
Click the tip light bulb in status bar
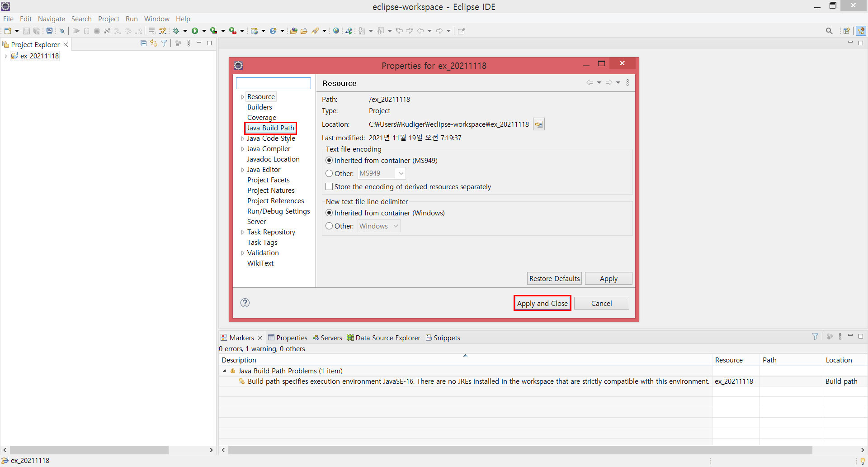coord(863,461)
